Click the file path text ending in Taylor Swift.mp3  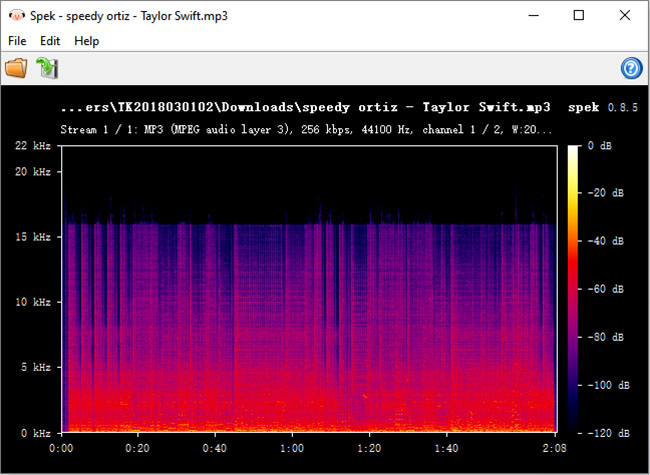tap(306, 107)
